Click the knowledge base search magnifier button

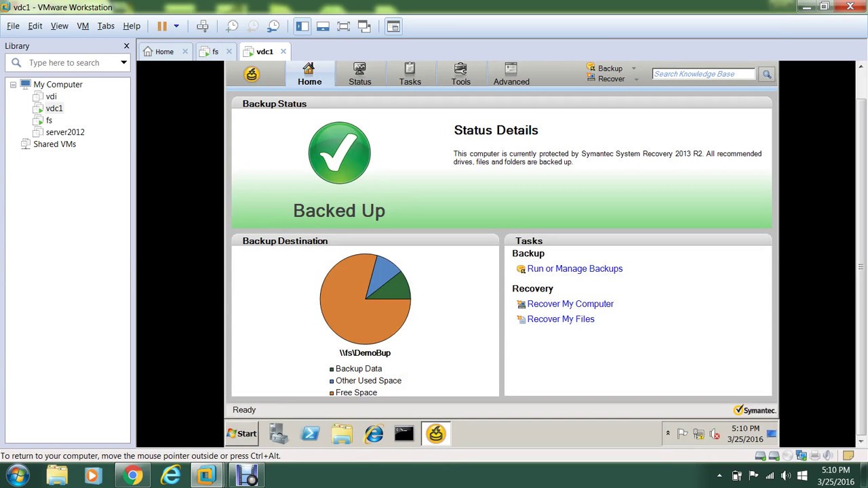pyautogui.click(x=766, y=74)
